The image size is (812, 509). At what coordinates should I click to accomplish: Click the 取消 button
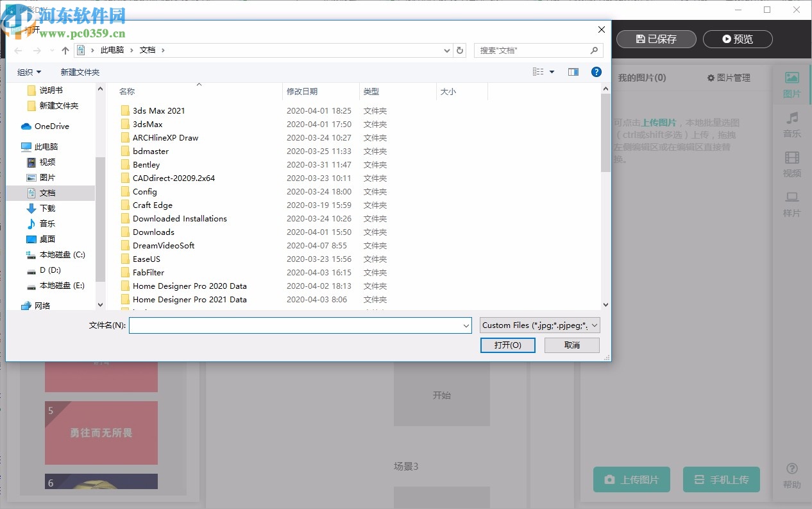pyautogui.click(x=571, y=345)
